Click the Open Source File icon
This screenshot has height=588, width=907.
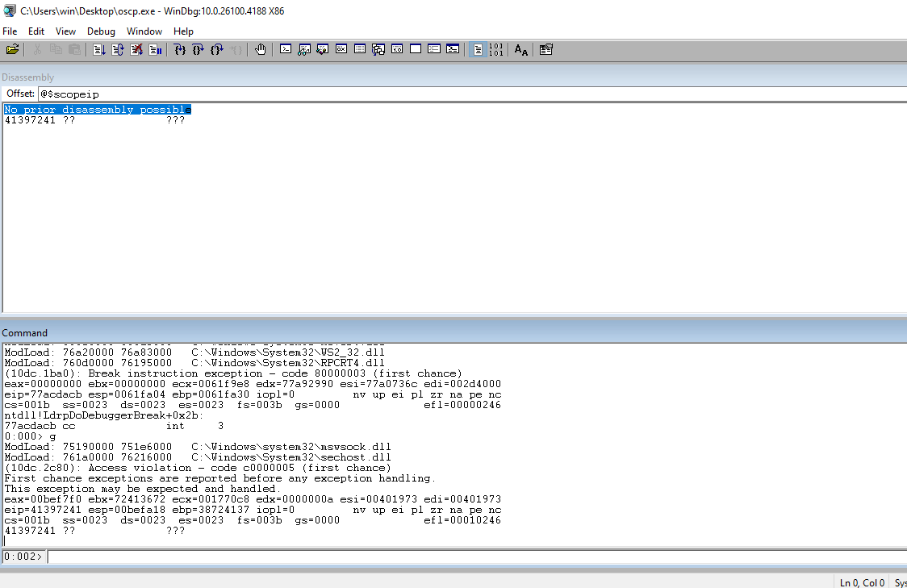click(12, 50)
